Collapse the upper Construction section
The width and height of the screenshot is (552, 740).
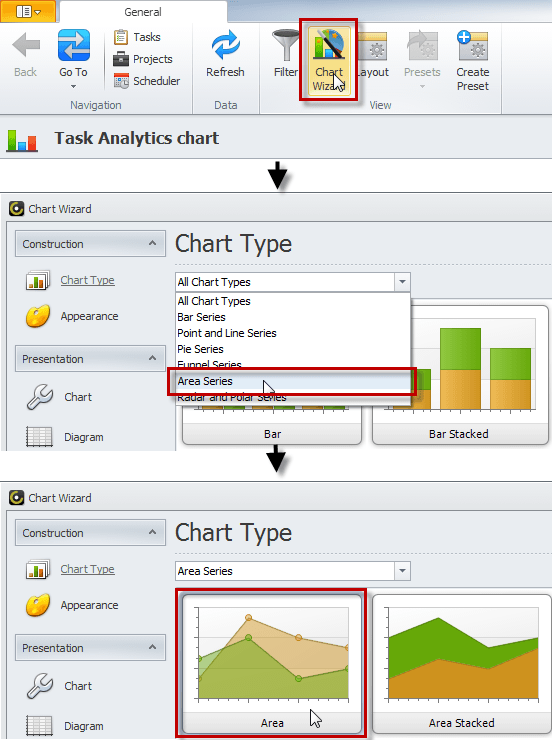152,244
